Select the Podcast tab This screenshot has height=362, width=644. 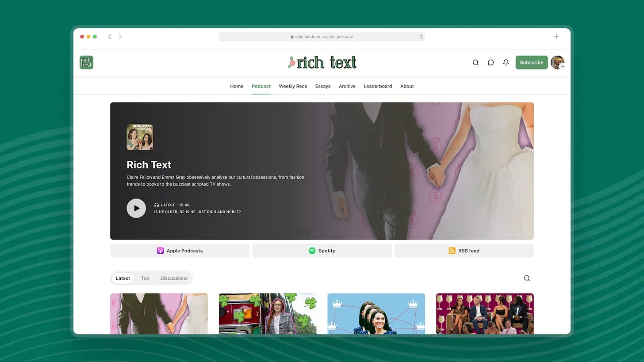point(261,86)
